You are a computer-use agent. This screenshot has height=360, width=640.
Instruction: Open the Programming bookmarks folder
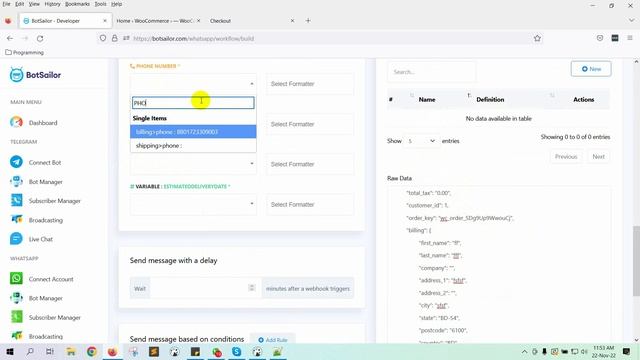click(24, 52)
